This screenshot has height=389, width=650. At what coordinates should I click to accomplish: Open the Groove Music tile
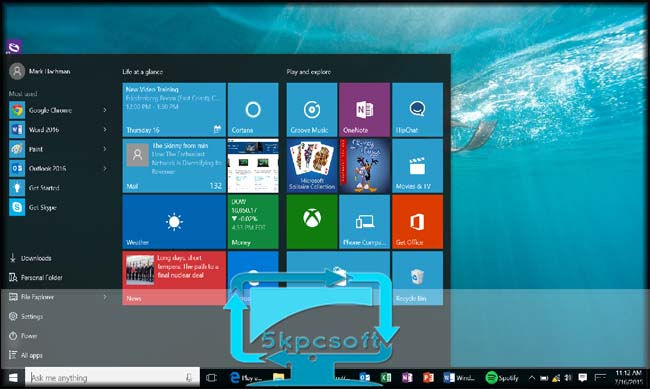312,109
